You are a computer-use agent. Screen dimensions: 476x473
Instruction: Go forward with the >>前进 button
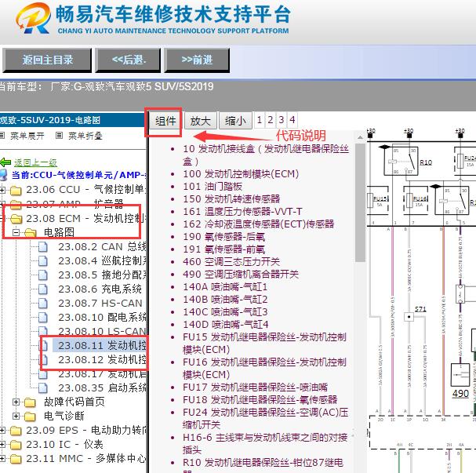pyautogui.click(x=197, y=60)
